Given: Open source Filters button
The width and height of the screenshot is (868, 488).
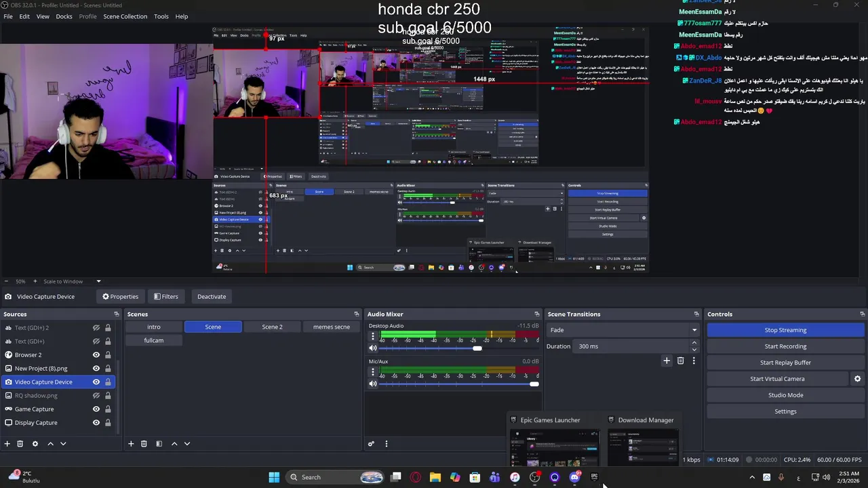Looking at the screenshot, I should point(166,296).
